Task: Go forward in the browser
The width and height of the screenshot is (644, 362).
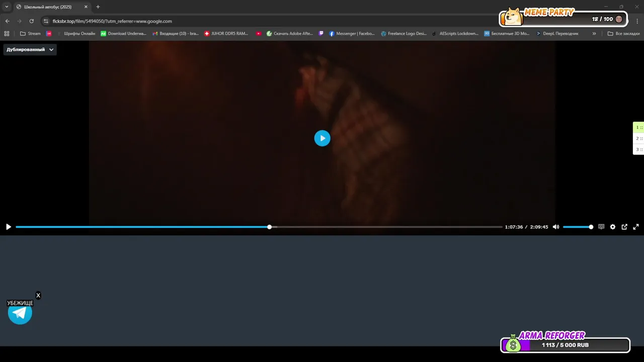Action: pyautogui.click(x=19, y=21)
